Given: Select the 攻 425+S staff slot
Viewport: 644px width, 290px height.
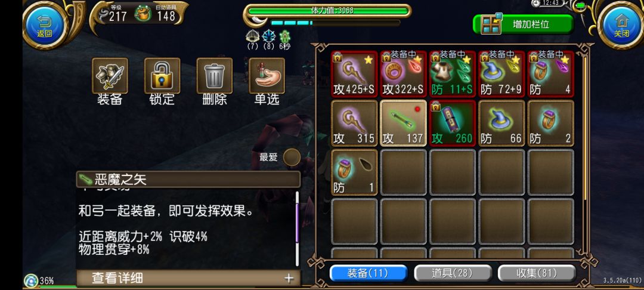Looking at the screenshot, I should 354,74.
